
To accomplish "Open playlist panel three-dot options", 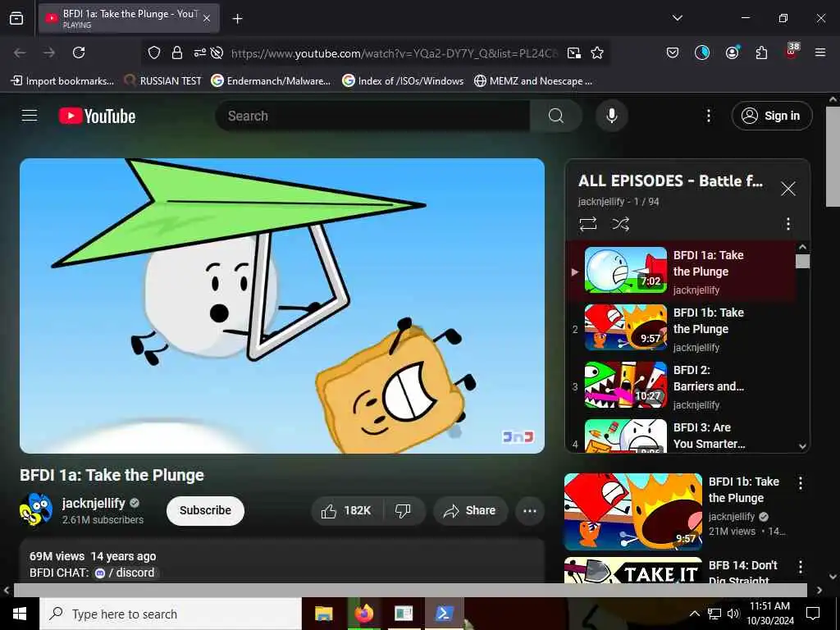I will click(x=787, y=223).
